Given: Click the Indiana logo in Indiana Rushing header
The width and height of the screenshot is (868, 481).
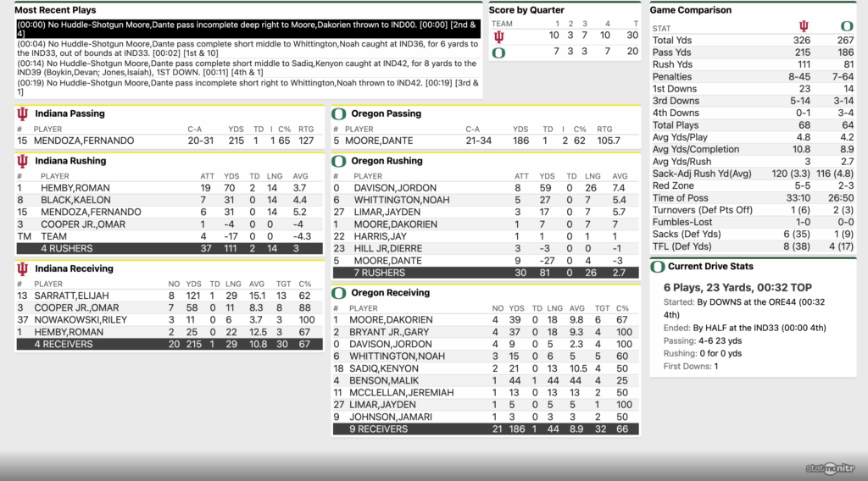Looking at the screenshot, I should coord(22,161).
